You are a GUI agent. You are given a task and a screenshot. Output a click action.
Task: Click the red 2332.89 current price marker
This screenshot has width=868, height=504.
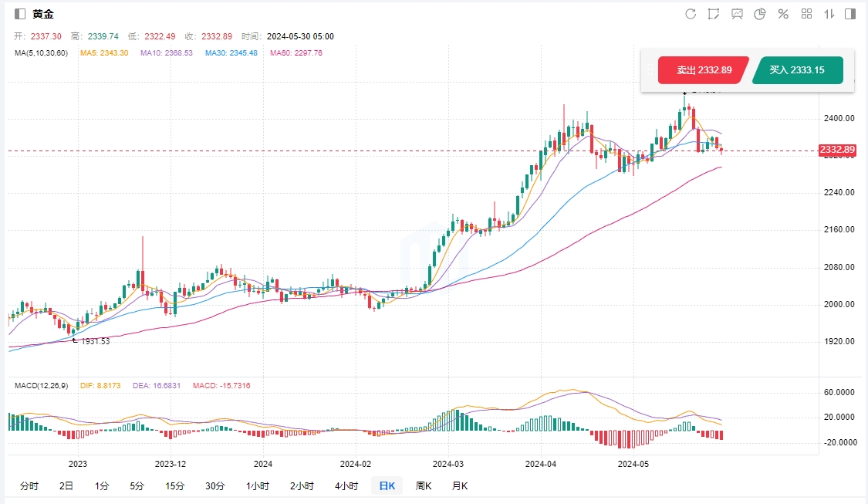pos(837,150)
